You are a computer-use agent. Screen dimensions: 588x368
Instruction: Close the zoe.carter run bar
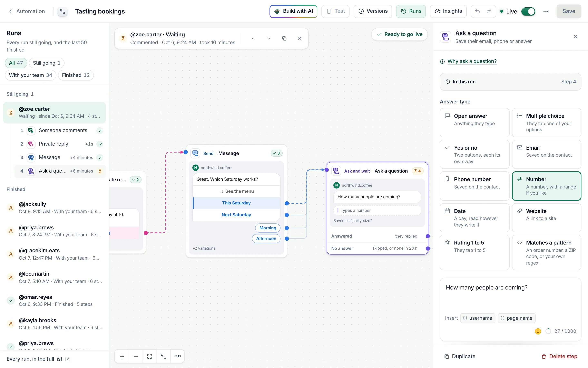300,38
